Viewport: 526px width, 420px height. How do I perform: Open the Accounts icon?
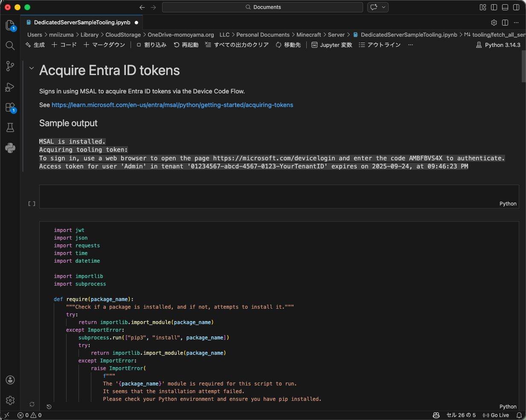10,380
